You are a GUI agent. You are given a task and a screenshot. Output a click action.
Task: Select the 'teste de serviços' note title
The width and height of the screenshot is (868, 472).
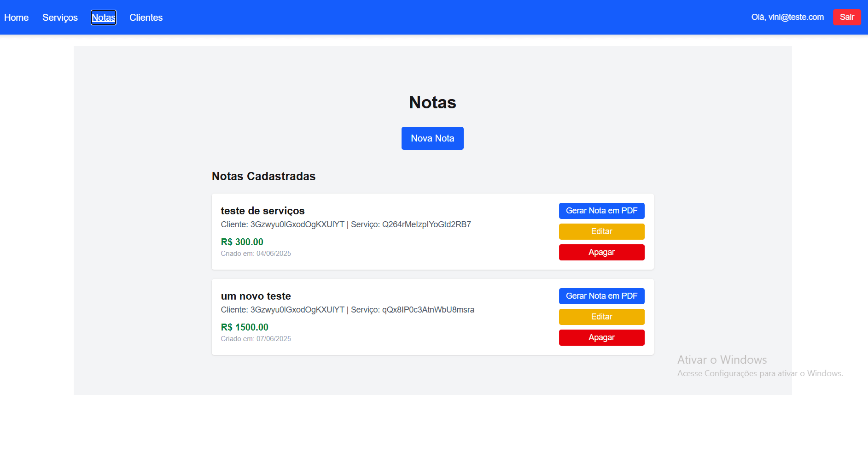coord(262,211)
